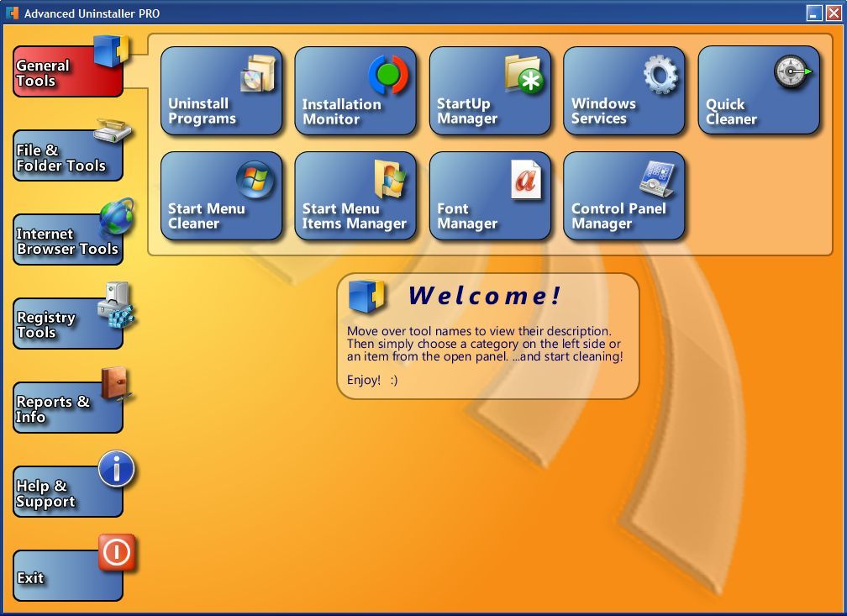
Task: Open the Windows Services tool
Action: click(623, 91)
